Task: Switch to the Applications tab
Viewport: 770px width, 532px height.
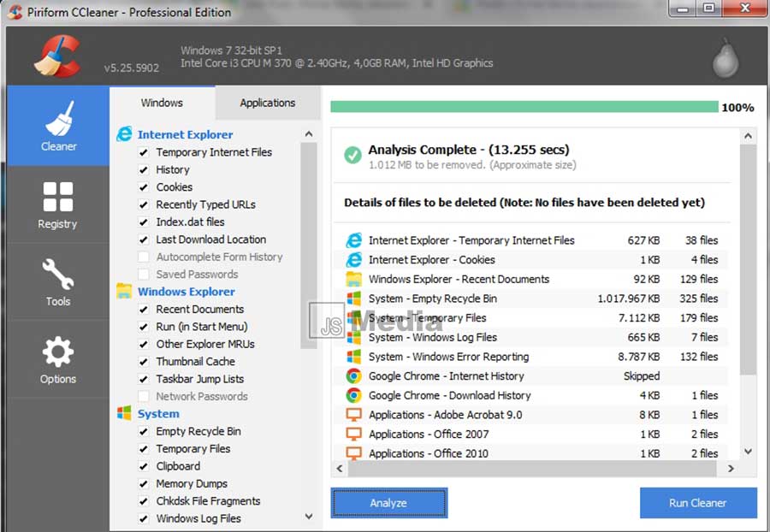Action: [x=267, y=103]
